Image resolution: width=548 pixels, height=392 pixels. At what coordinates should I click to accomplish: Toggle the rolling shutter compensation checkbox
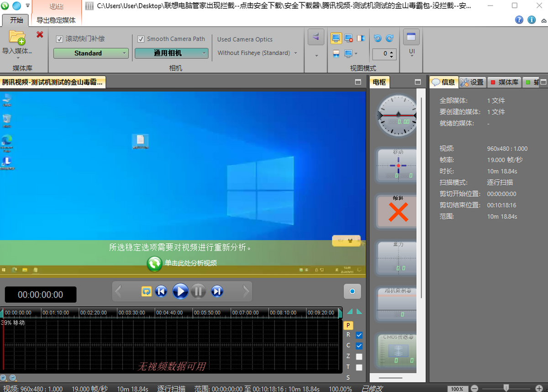[x=59, y=39]
